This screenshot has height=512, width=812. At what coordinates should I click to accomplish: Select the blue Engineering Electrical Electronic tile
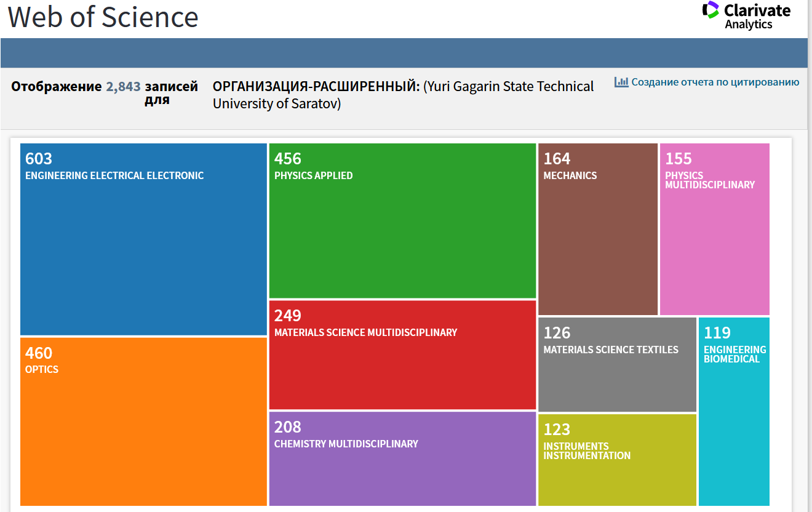[x=143, y=239]
